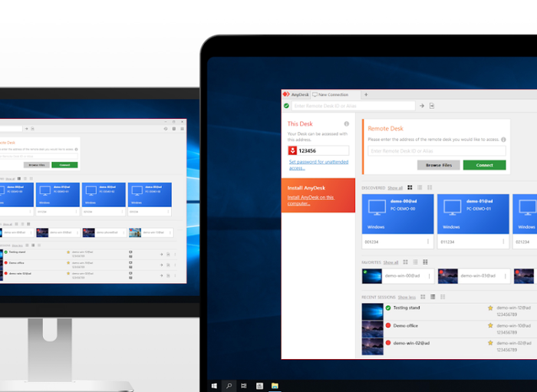Switch Discovered to large tile view on laptop
Viewport: 537px width, 392px height.
(x=410, y=188)
